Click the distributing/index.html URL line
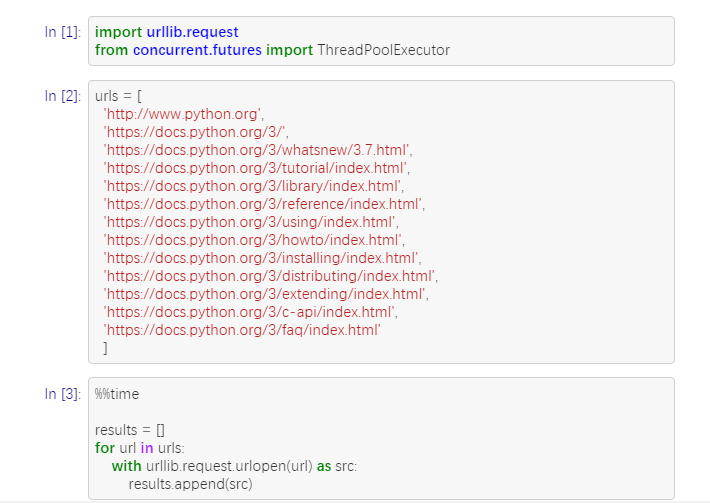Screen dimensions: 710x503 [x=270, y=276]
